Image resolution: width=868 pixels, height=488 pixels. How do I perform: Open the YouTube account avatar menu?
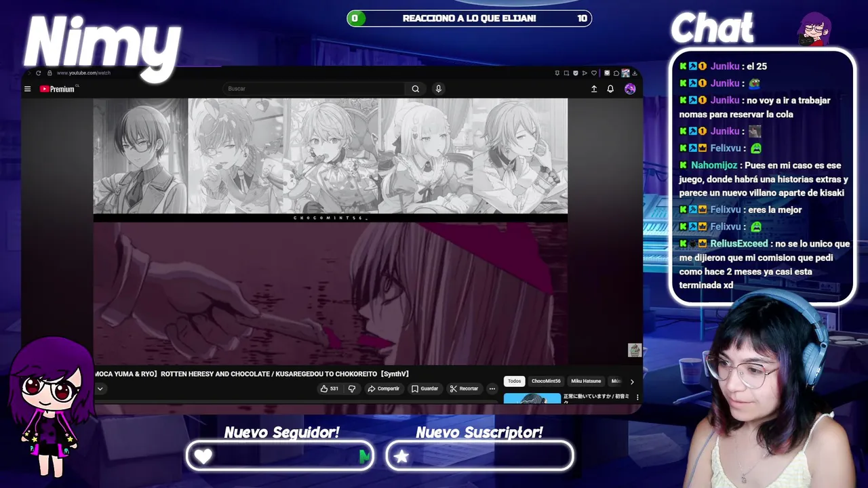coord(630,89)
